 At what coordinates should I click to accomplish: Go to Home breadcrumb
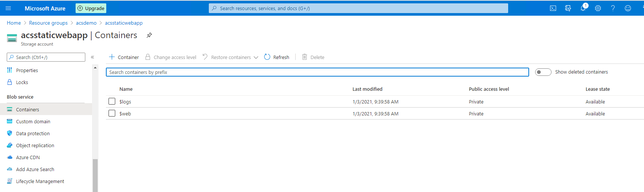[x=14, y=23]
